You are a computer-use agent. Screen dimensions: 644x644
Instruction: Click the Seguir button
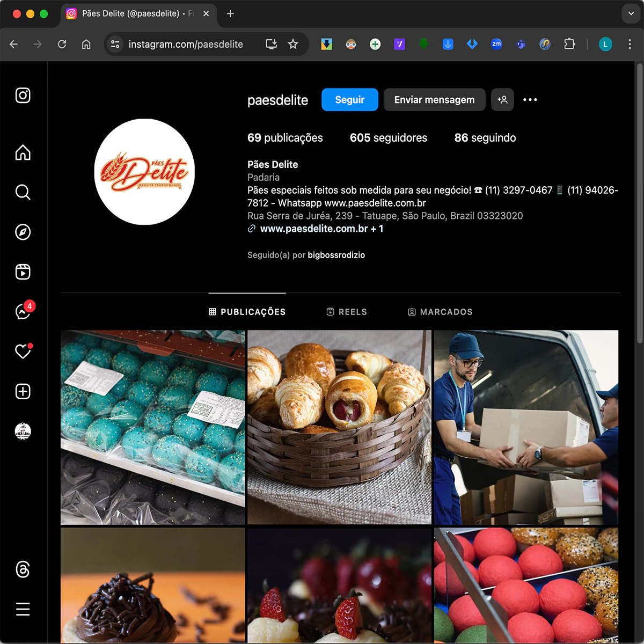349,100
